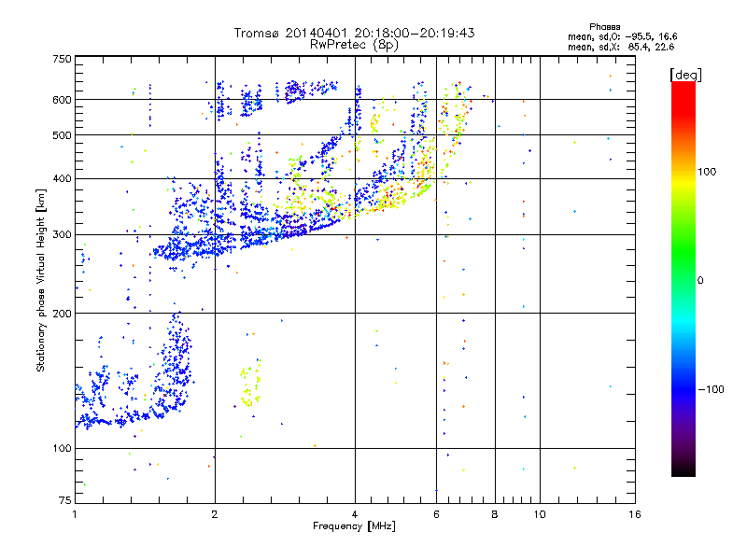Click the x-axis tick label '2'
Image resolution: width=747 pixels, height=560 pixels.
(215, 514)
